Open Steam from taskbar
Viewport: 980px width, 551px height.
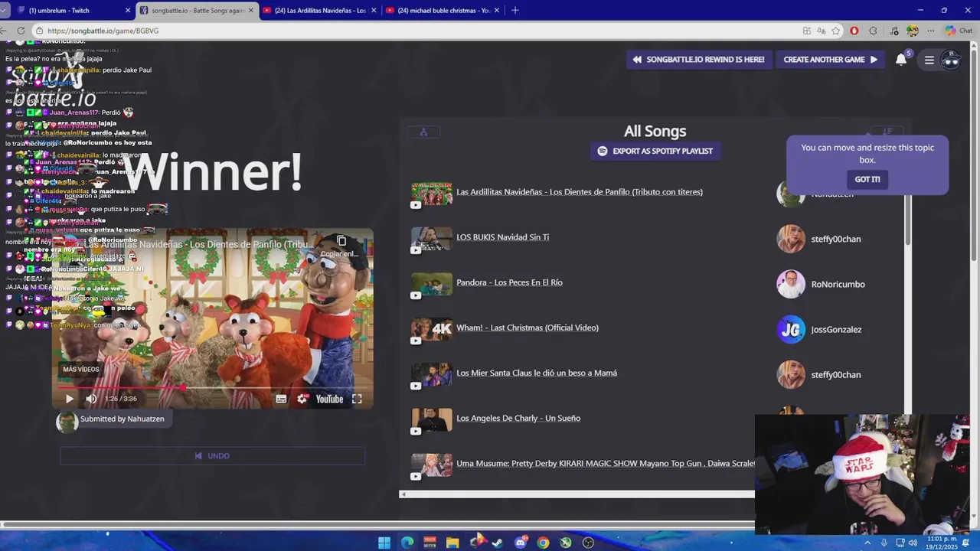pos(498,543)
